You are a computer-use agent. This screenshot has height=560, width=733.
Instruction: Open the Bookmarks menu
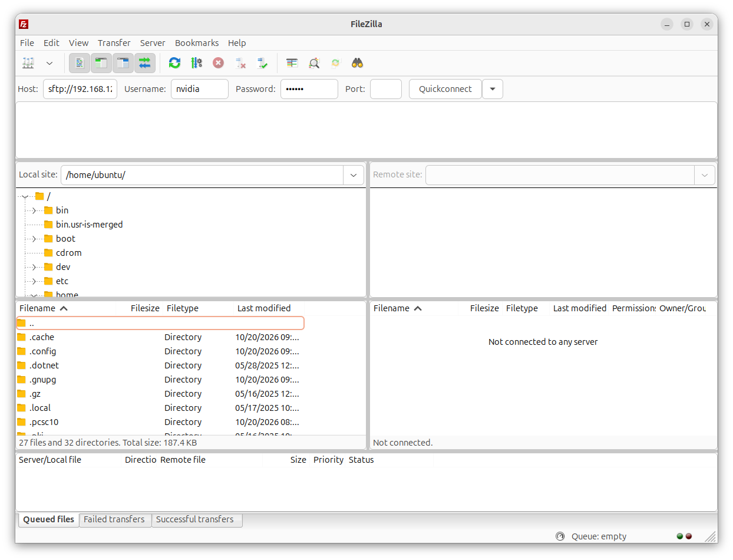coord(197,43)
